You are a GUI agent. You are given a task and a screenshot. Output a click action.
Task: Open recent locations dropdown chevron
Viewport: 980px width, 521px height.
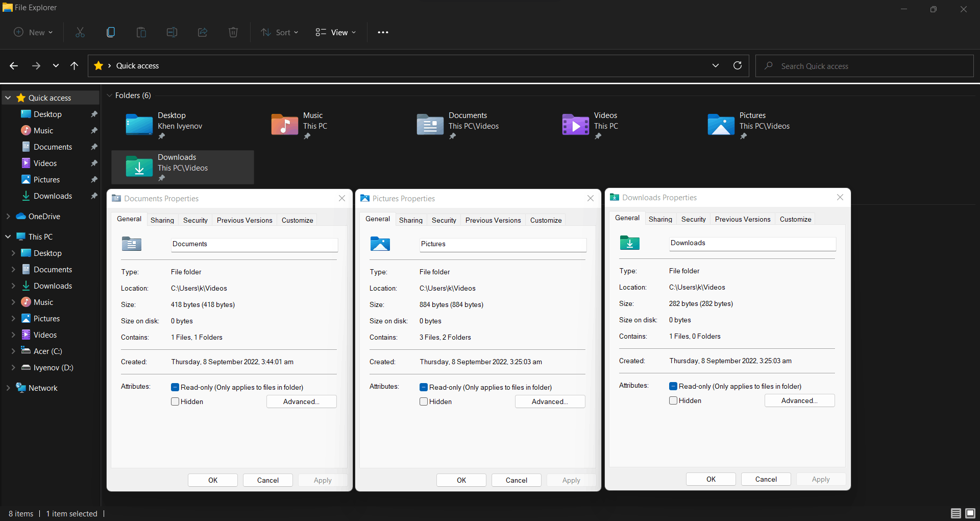click(56, 66)
